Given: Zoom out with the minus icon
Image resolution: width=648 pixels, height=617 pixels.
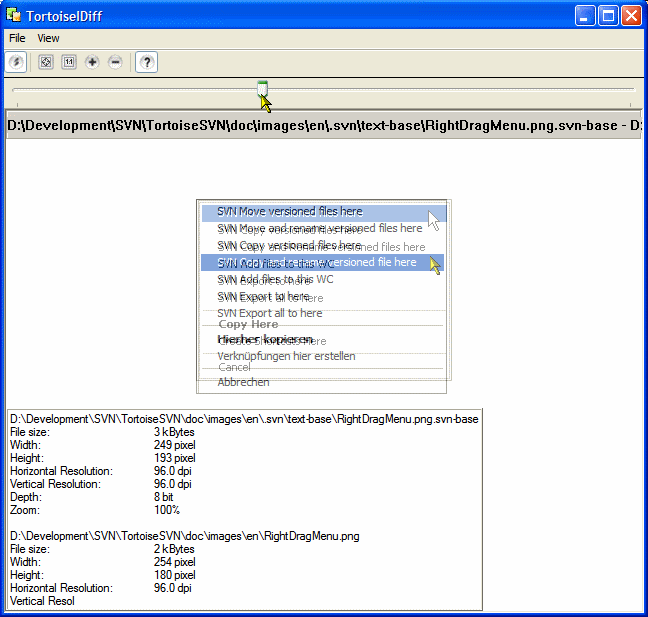Looking at the screenshot, I should pos(115,62).
